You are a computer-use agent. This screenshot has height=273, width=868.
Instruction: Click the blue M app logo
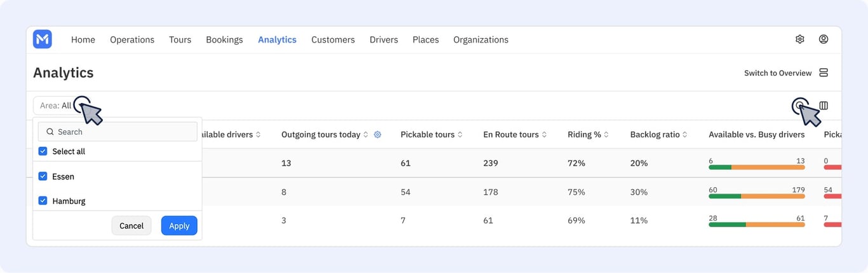pos(43,39)
